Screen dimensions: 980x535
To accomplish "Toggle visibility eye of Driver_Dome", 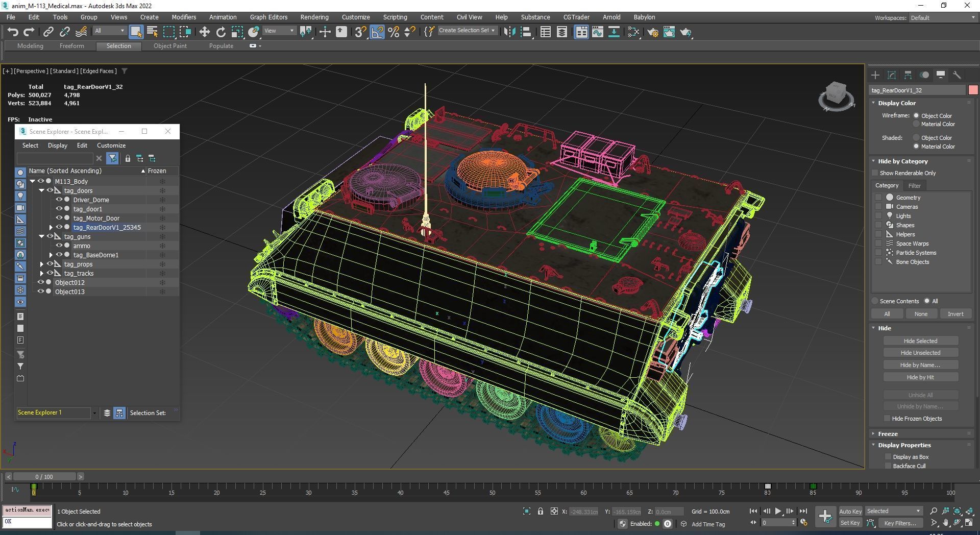I will (59, 200).
